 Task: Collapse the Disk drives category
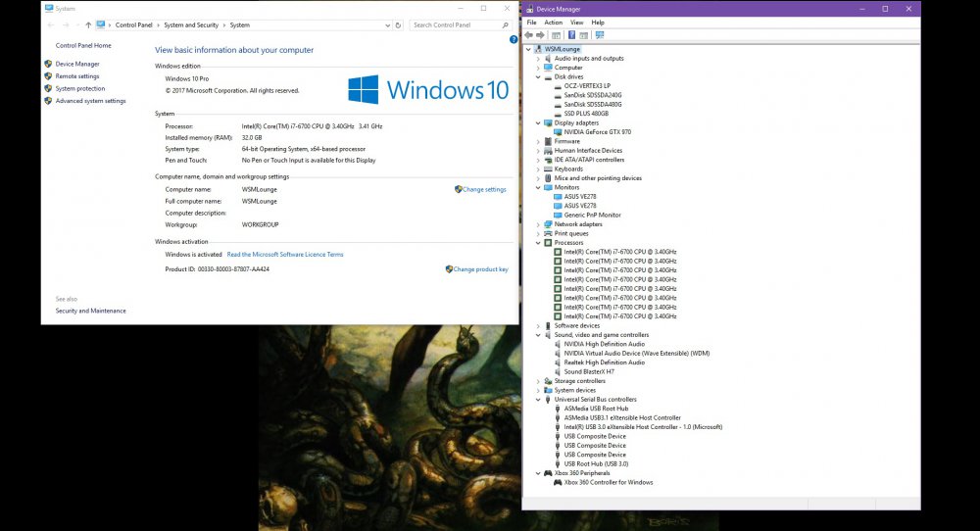(x=538, y=76)
